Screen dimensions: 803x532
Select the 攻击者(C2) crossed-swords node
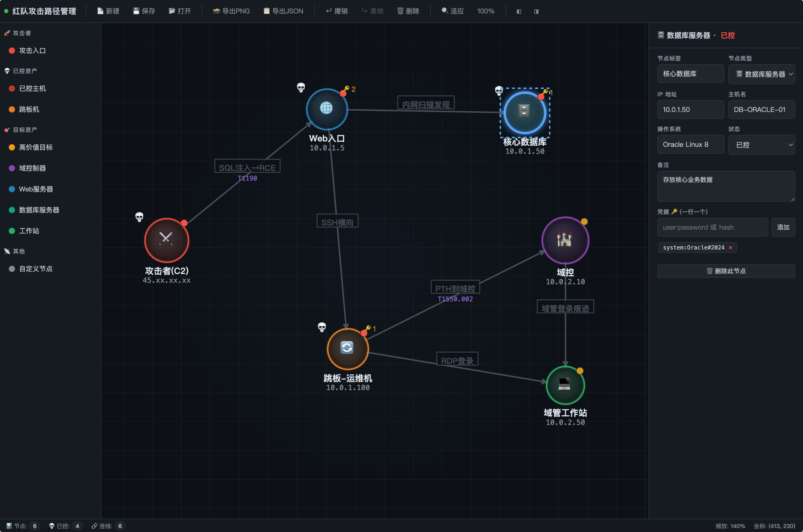166,240
